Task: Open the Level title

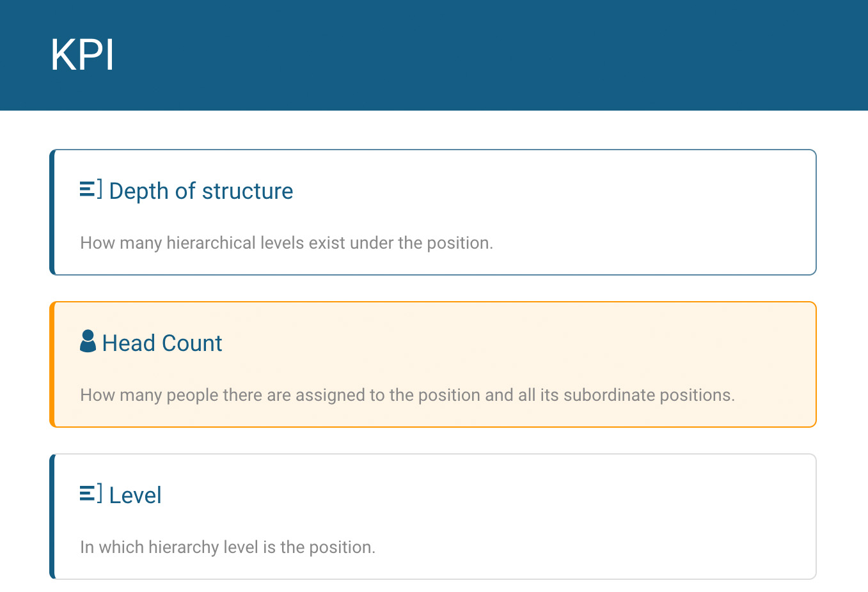Action: (135, 495)
